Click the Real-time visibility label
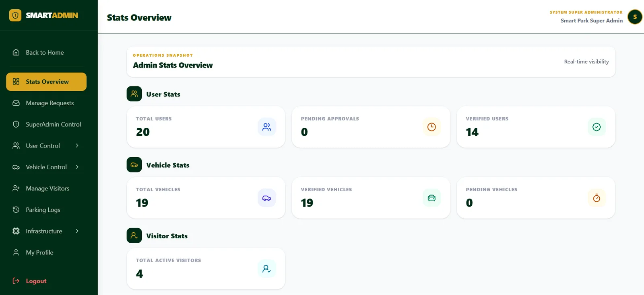The height and width of the screenshot is (295, 644). pos(586,61)
